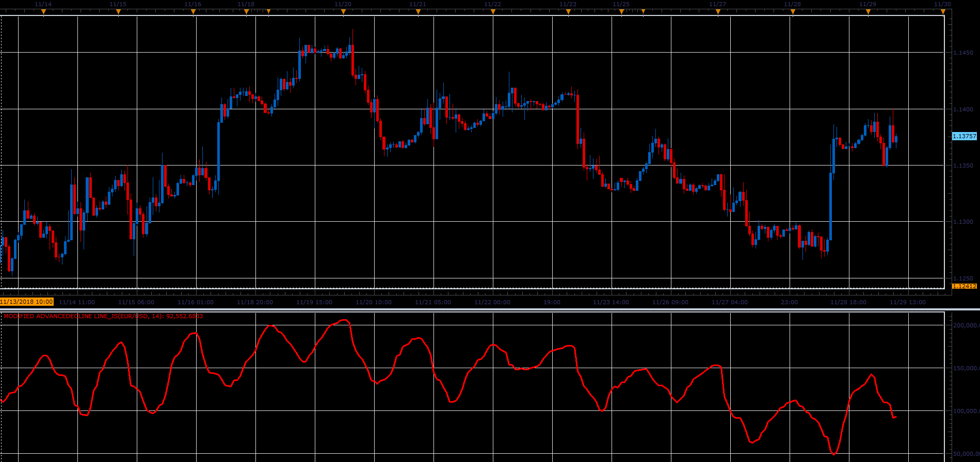
Task: Click the 11/23 14:00 time axis label
Action: 611,302
